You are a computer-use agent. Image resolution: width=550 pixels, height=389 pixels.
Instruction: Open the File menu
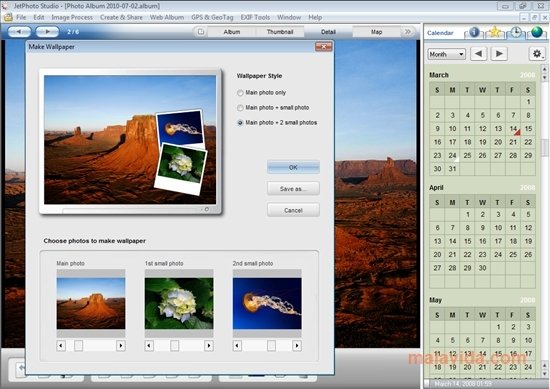pyautogui.click(x=21, y=17)
